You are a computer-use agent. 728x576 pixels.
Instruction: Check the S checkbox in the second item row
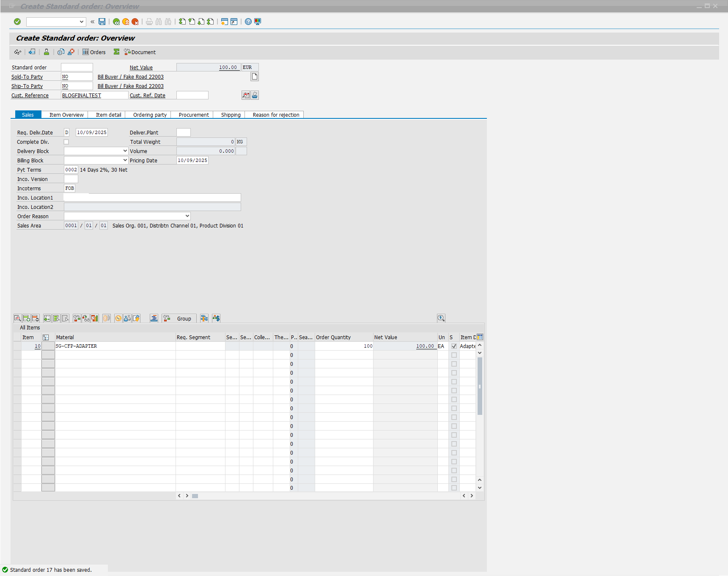coord(454,355)
